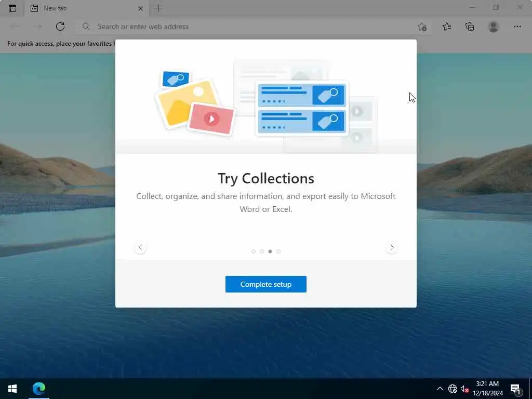This screenshot has width=532, height=399.
Task: Open the network globe tray icon
Action: [453, 389]
